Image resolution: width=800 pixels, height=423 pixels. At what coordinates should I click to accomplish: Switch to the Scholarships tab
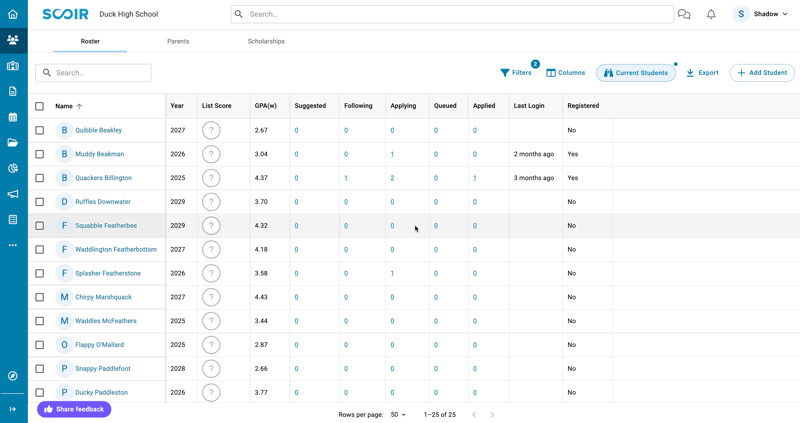coord(266,42)
